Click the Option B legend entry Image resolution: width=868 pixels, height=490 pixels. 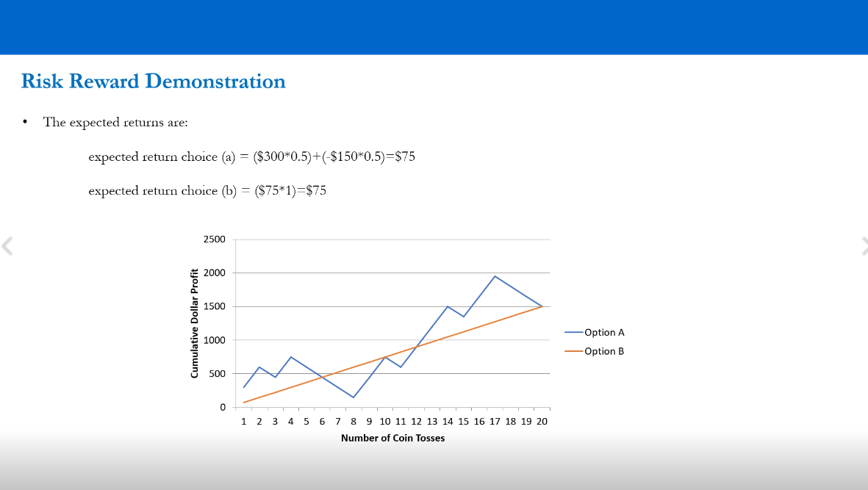[604, 351]
